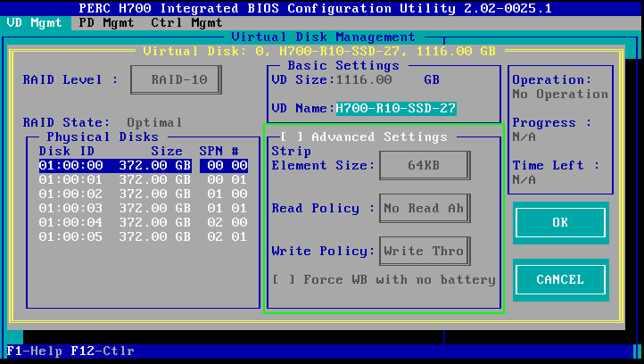Click span value 01 00 for disk 01:00:02
This screenshot has height=364, width=644.
pos(227,194)
